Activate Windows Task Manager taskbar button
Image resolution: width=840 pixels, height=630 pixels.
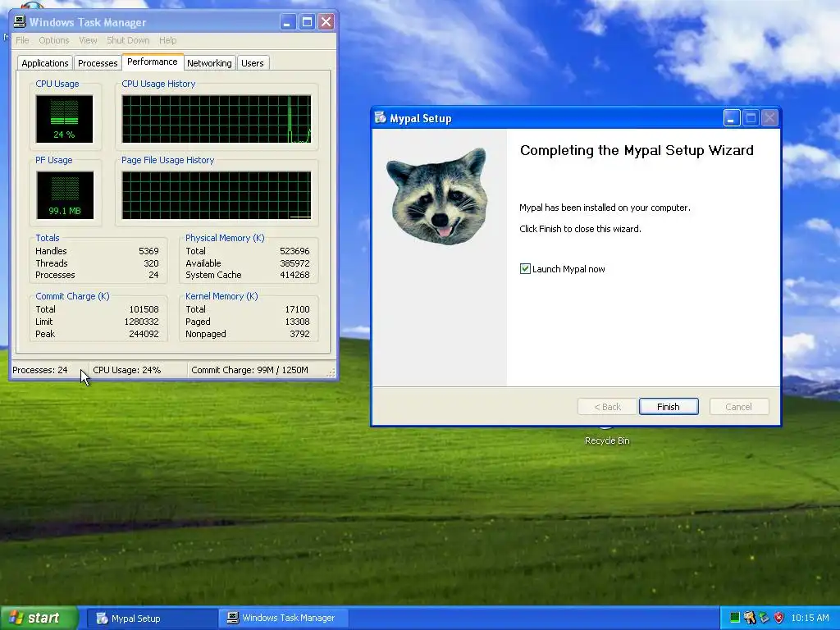tap(283, 619)
